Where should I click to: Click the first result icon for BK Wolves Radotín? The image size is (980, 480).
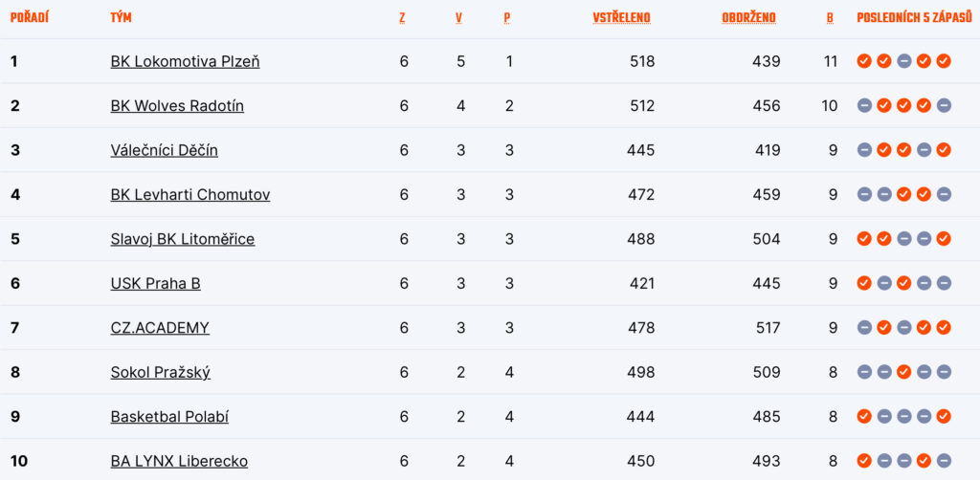click(x=864, y=106)
